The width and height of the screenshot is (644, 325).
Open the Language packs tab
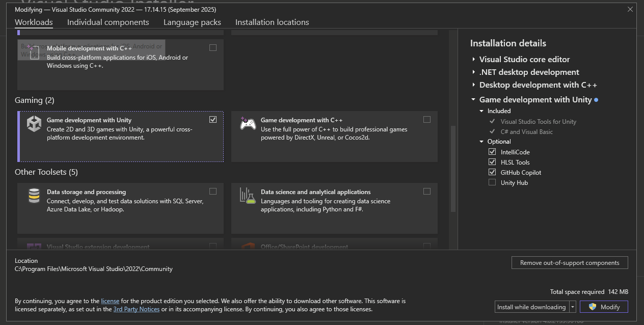192,22
